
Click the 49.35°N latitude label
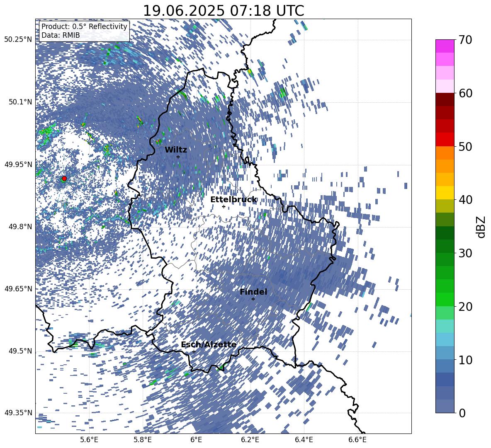point(18,413)
